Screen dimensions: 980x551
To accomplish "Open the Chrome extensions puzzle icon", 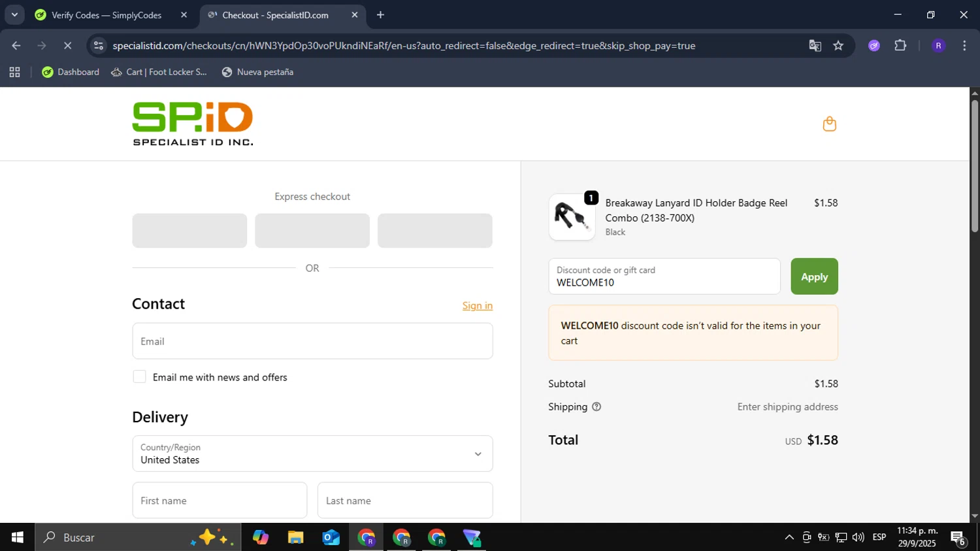I will click(900, 46).
